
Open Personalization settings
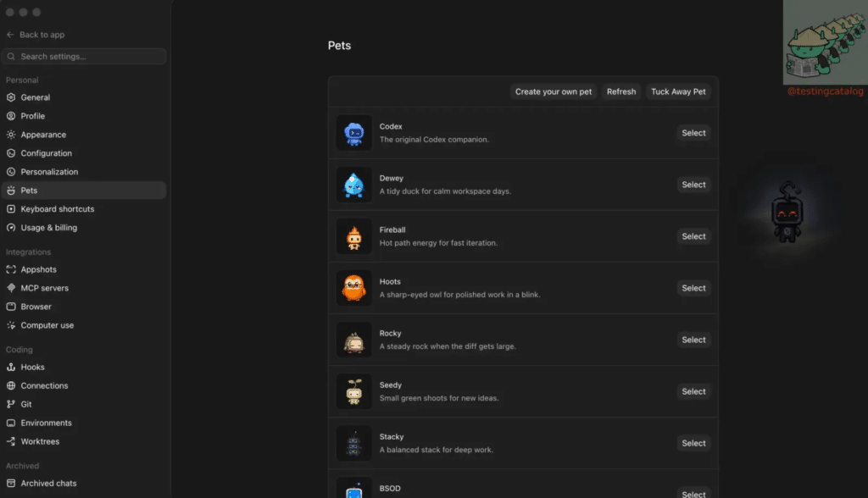coord(84,172)
